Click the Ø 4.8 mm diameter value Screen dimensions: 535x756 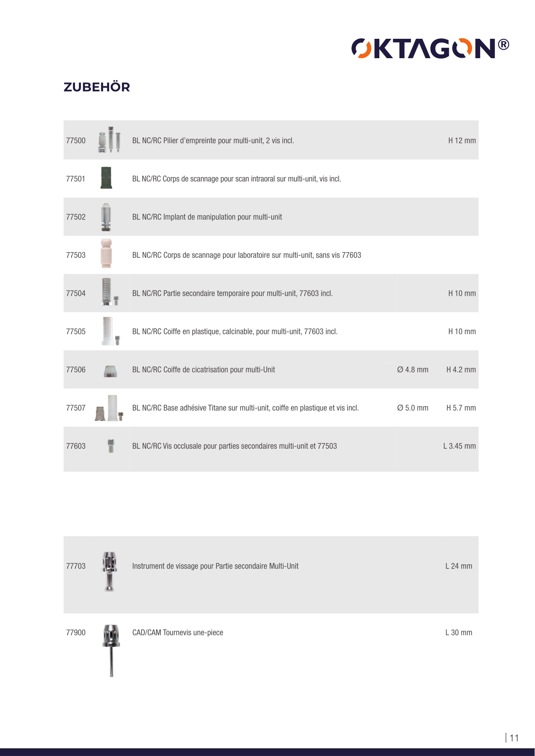[x=413, y=370]
